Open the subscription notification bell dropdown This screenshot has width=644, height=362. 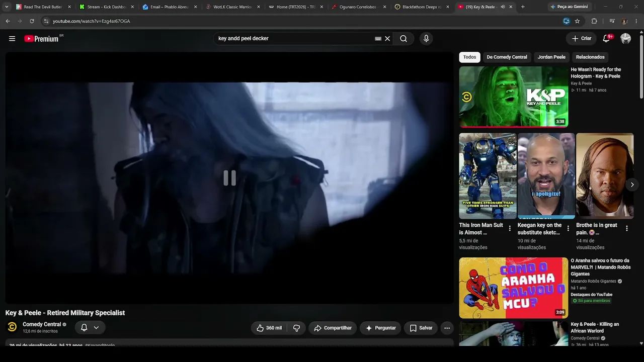90,327
